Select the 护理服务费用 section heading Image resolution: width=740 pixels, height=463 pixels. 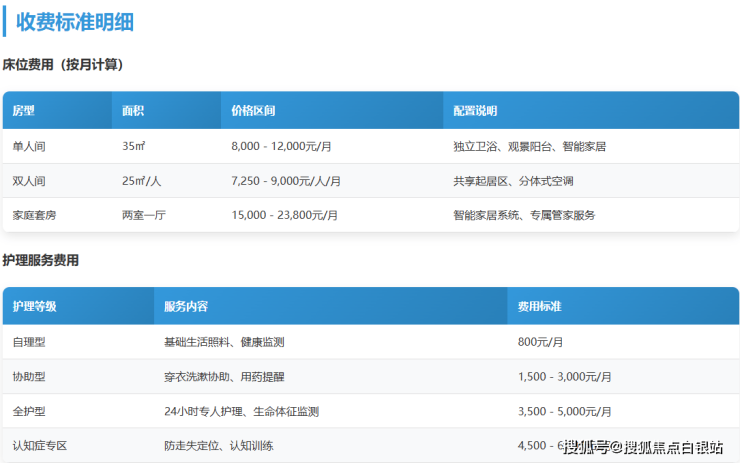click(41, 261)
